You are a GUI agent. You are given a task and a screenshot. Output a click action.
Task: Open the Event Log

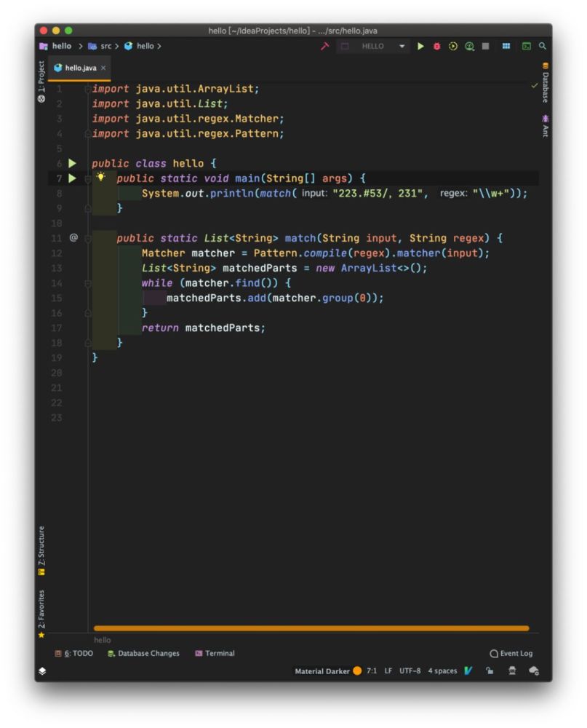(511, 653)
